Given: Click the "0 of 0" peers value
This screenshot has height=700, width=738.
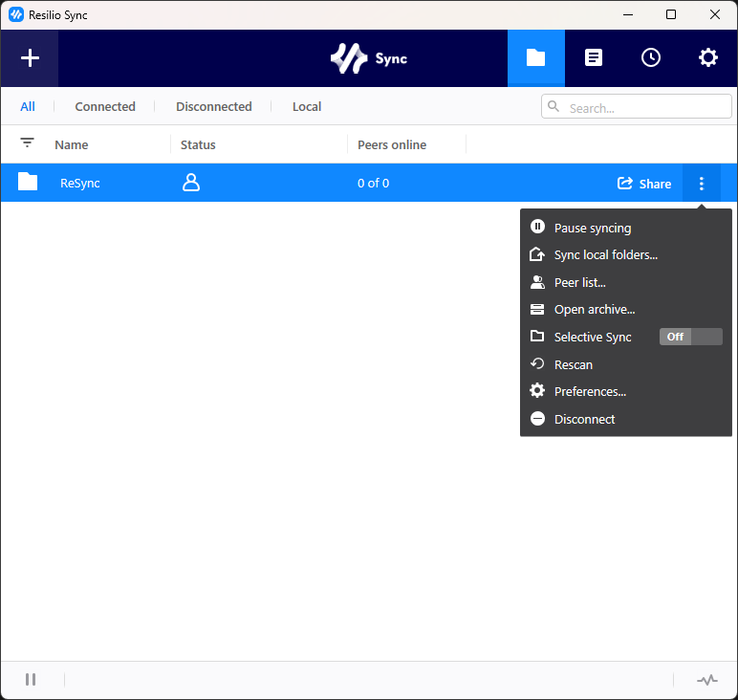Looking at the screenshot, I should 373,183.
